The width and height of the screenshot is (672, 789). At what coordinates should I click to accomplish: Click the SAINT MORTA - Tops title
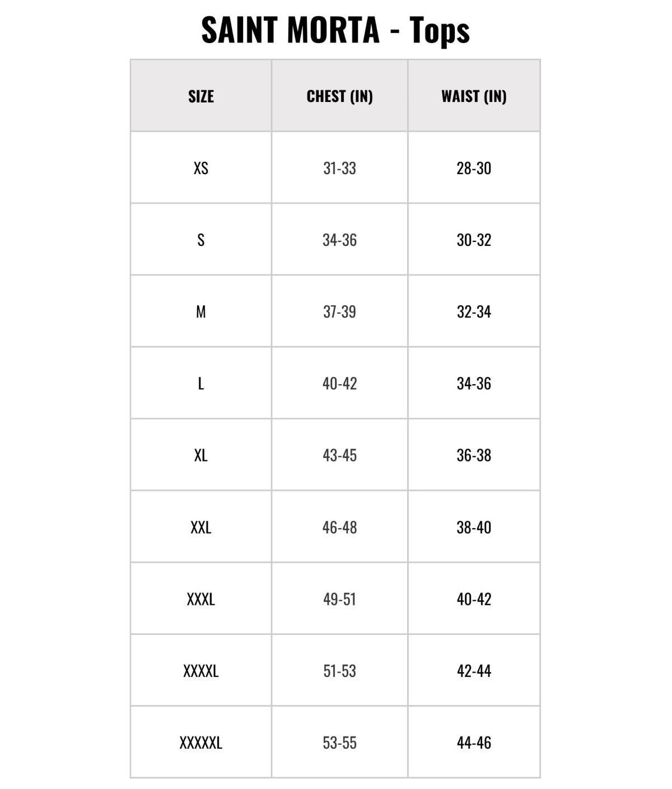pyautogui.click(x=335, y=30)
